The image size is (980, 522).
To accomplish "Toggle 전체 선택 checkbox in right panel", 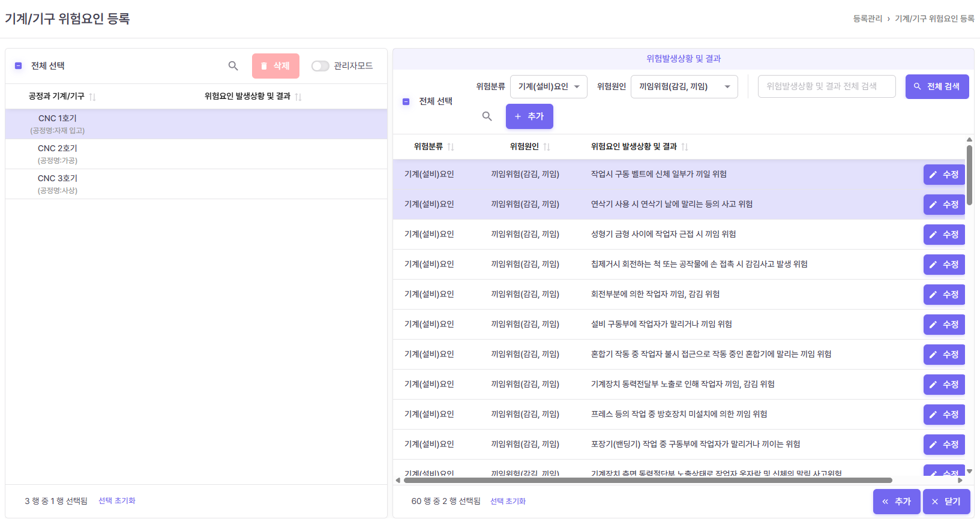I will point(406,101).
